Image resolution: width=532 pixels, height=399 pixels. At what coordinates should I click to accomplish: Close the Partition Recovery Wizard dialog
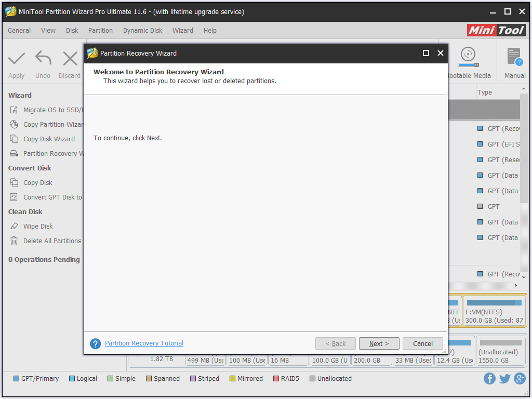[441, 53]
